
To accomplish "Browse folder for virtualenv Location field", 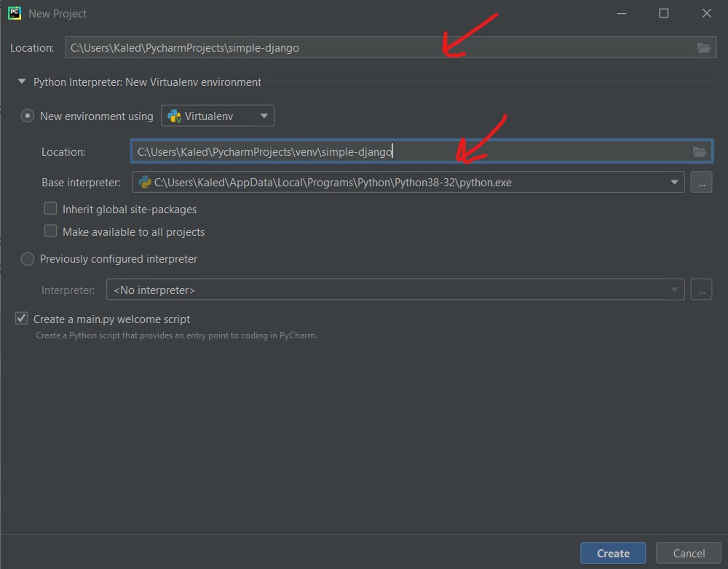I will coord(700,151).
